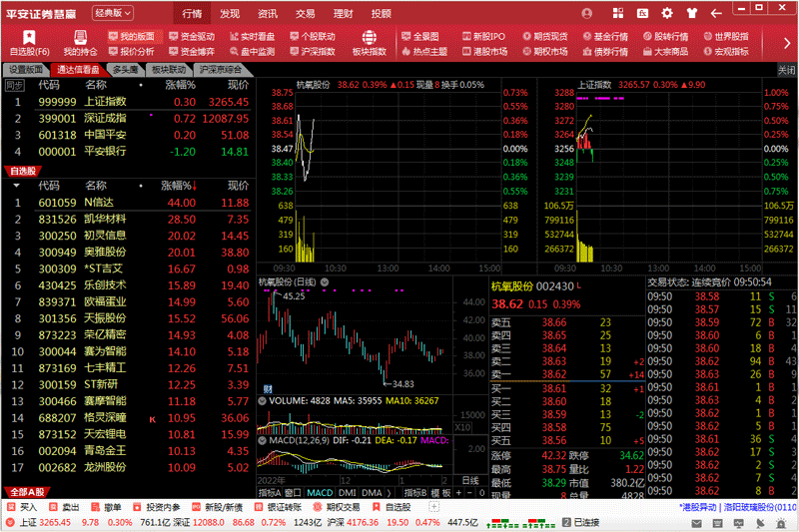Collapse the MACD(12,26,9) pane toggle
This screenshot has width=799, height=532.
tap(262, 440)
